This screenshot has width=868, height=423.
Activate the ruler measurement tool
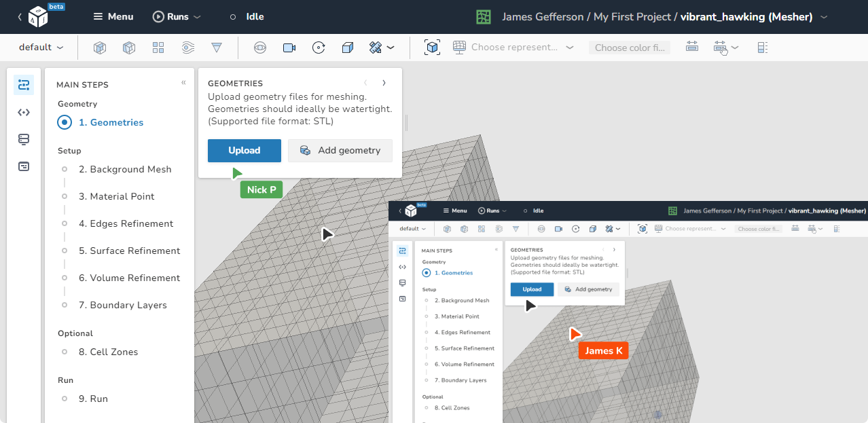[376, 48]
